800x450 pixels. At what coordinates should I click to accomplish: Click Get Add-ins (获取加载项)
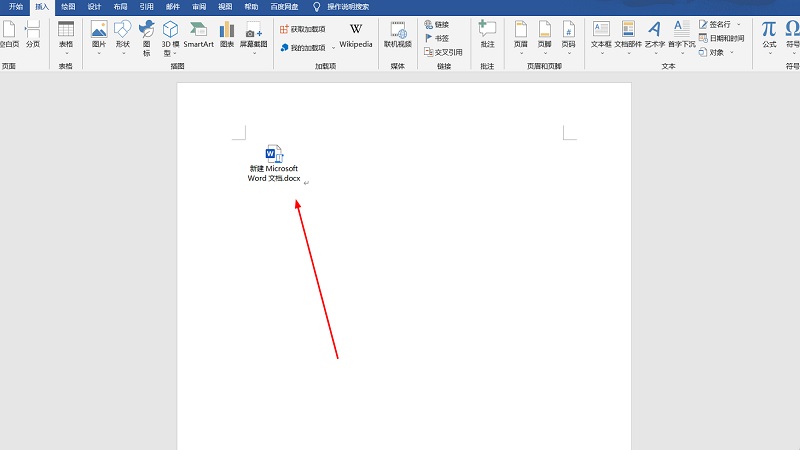(303, 29)
